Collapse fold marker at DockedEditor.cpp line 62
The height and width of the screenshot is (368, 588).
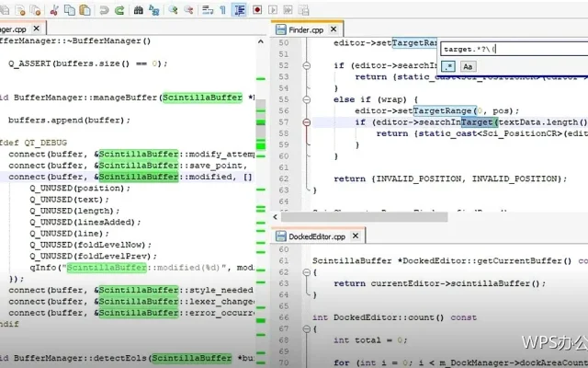[x=306, y=272]
